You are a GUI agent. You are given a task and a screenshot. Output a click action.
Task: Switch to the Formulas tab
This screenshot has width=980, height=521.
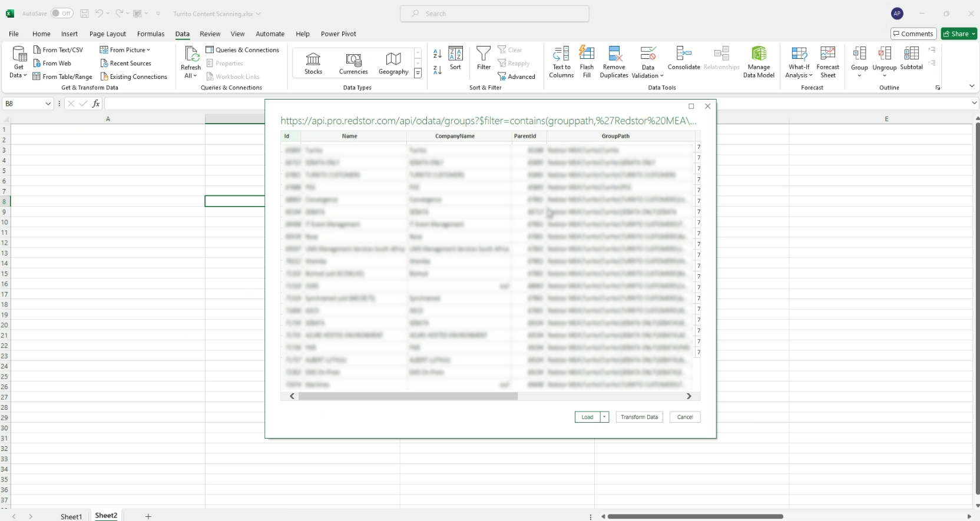[x=151, y=34]
